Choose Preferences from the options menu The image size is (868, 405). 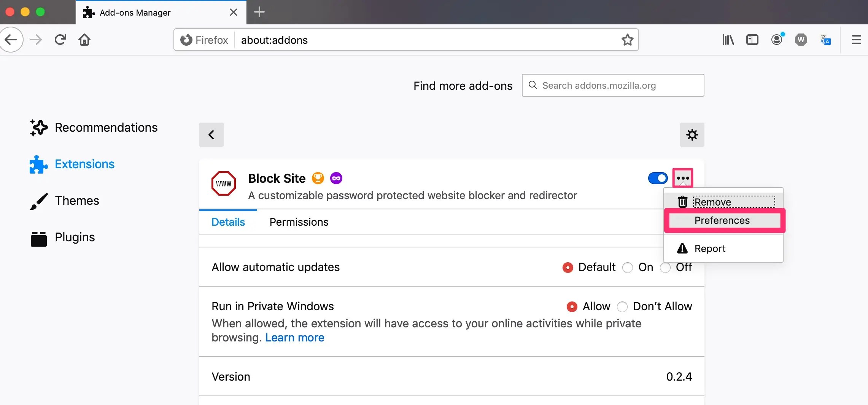tap(722, 220)
